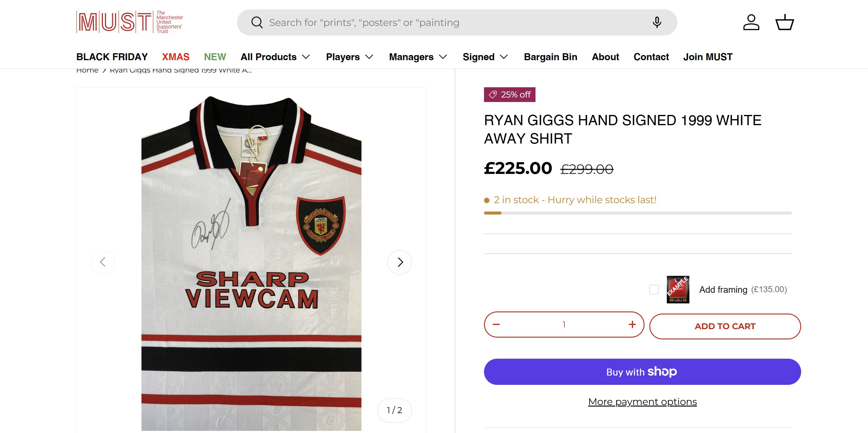The width and height of the screenshot is (868, 433).
Task: Click the stock level progress bar
Action: pos(638,213)
